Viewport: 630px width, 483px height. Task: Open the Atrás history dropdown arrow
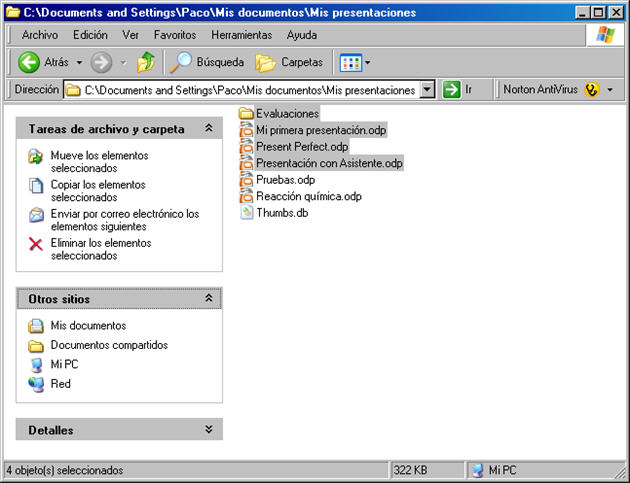(79, 62)
